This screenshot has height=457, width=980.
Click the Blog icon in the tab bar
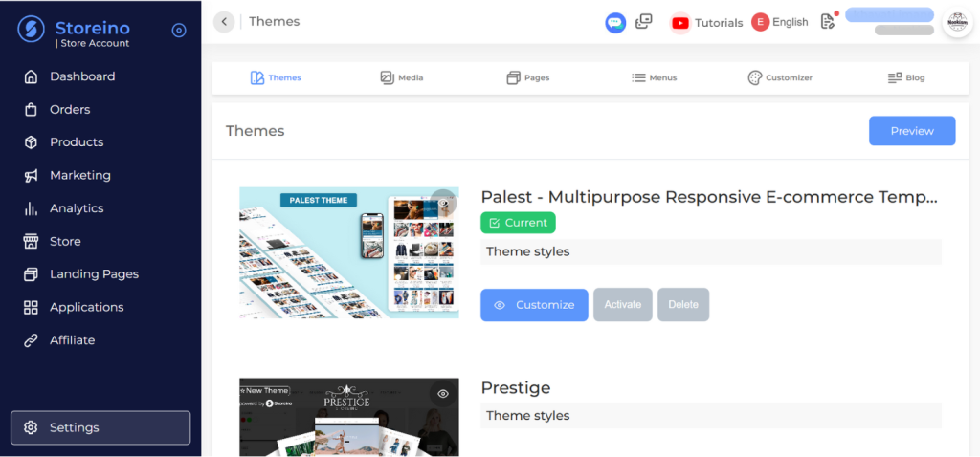(895, 78)
